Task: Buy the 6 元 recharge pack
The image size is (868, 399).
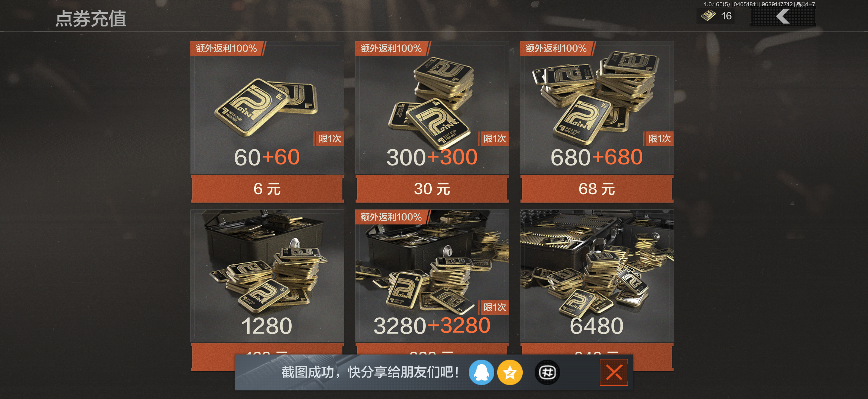Action: click(267, 189)
